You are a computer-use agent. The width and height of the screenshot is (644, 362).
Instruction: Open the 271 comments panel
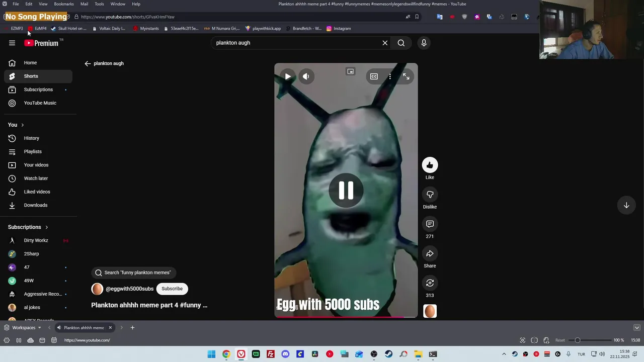point(430,224)
